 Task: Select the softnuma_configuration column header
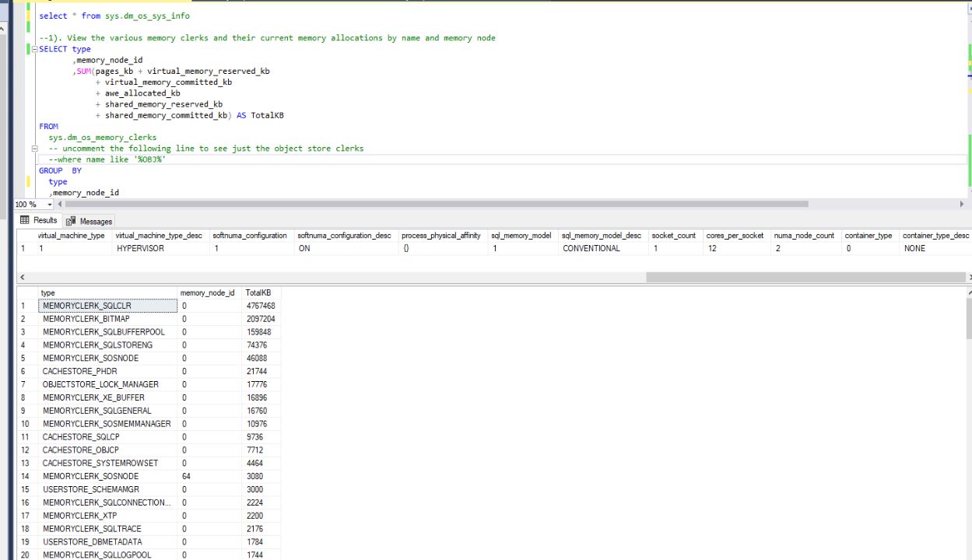tap(250, 236)
